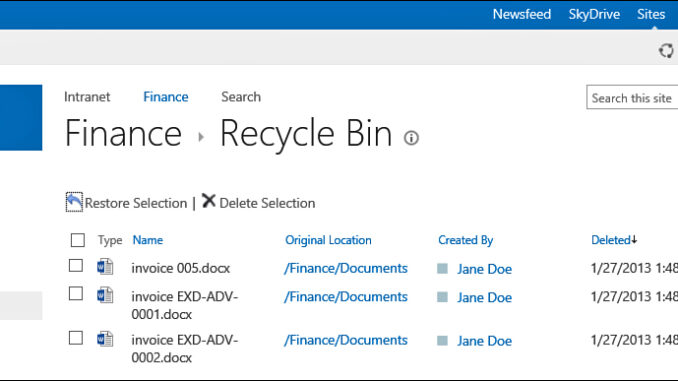Sort by the Deleted column header

click(x=614, y=240)
